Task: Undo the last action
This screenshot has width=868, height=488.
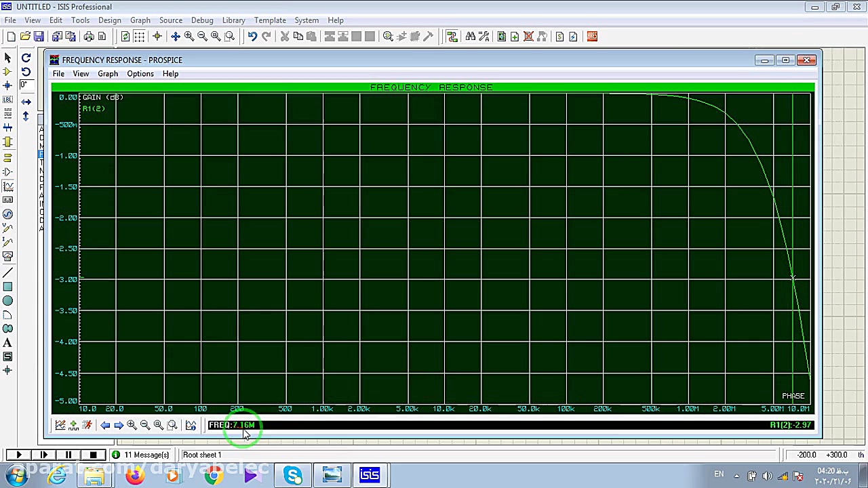Action: [x=252, y=37]
